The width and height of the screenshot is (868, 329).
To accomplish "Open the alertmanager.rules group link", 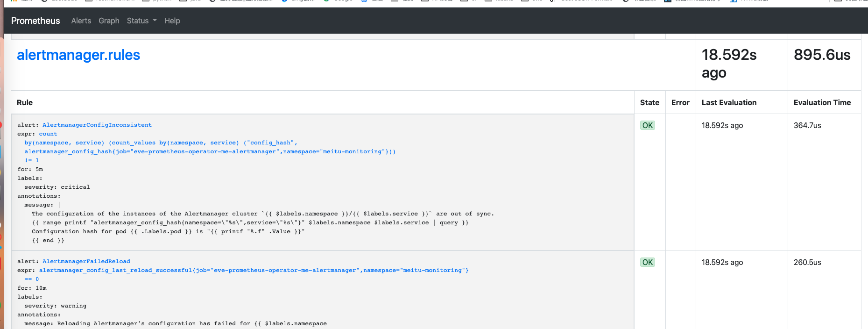I will (78, 55).
